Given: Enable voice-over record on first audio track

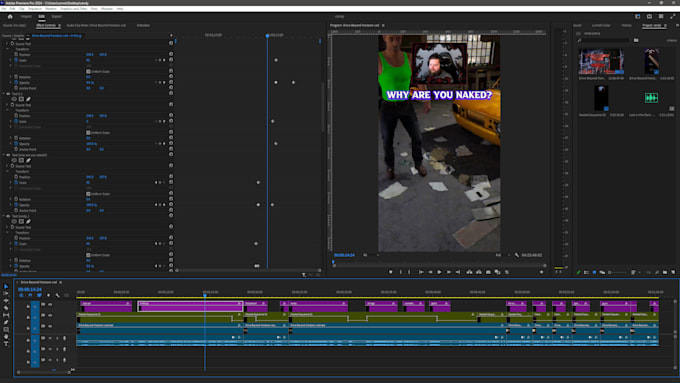Looking at the screenshot, I should pos(65,338).
